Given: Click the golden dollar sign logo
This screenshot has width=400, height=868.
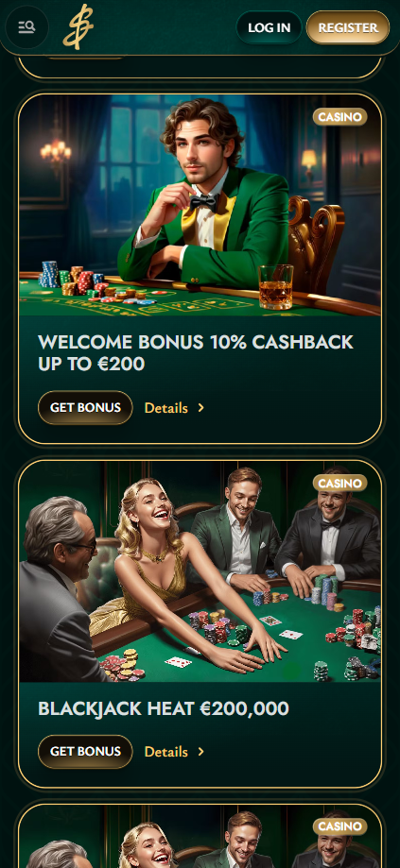Looking at the screenshot, I should click(x=78, y=27).
